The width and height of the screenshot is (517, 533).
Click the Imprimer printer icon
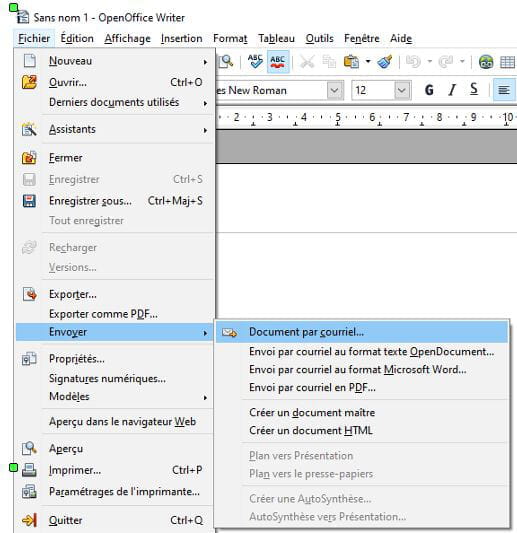(29, 470)
